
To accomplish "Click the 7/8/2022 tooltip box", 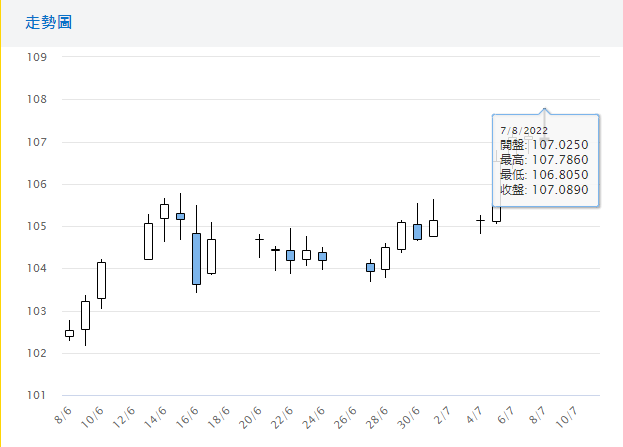I will [546, 160].
